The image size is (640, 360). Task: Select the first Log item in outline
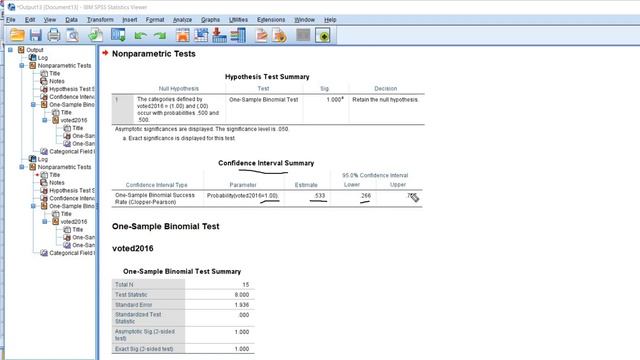pos(42,58)
